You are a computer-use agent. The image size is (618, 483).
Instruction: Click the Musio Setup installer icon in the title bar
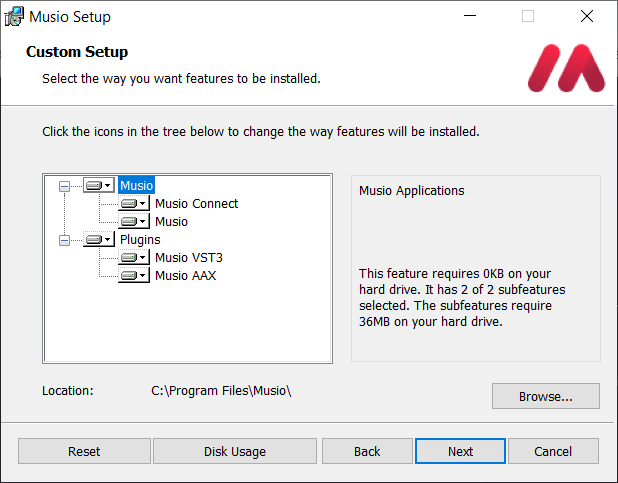coord(14,16)
